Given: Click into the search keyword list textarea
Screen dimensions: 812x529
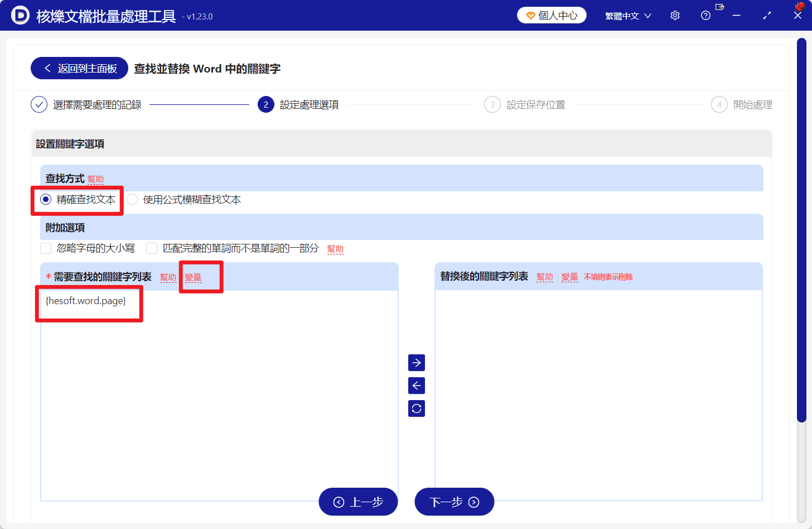Looking at the screenshot, I should (219, 396).
